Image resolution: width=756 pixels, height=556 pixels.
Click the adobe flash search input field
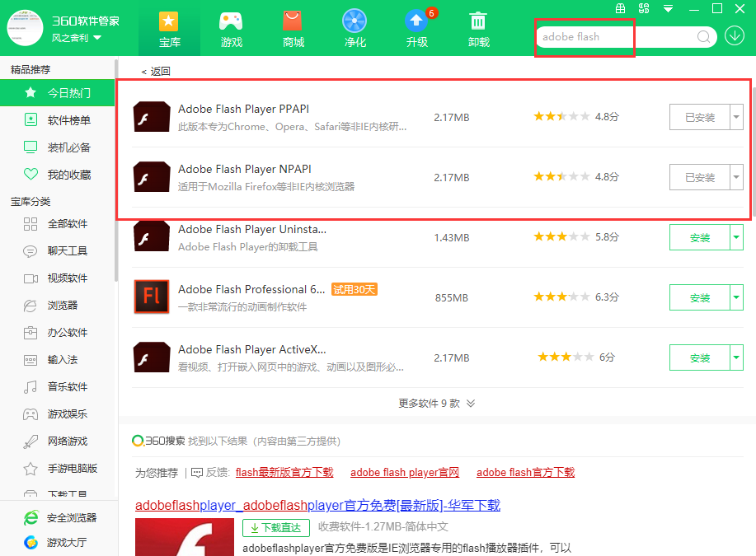click(x=585, y=37)
